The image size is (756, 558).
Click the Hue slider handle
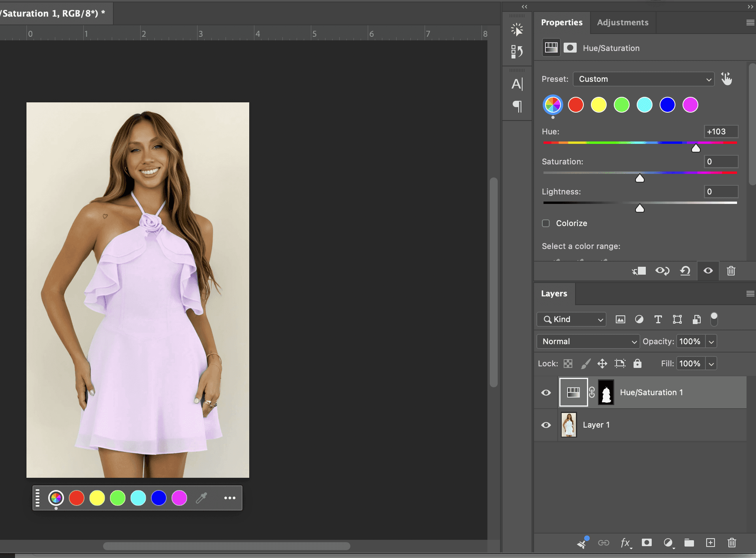[696, 148]
